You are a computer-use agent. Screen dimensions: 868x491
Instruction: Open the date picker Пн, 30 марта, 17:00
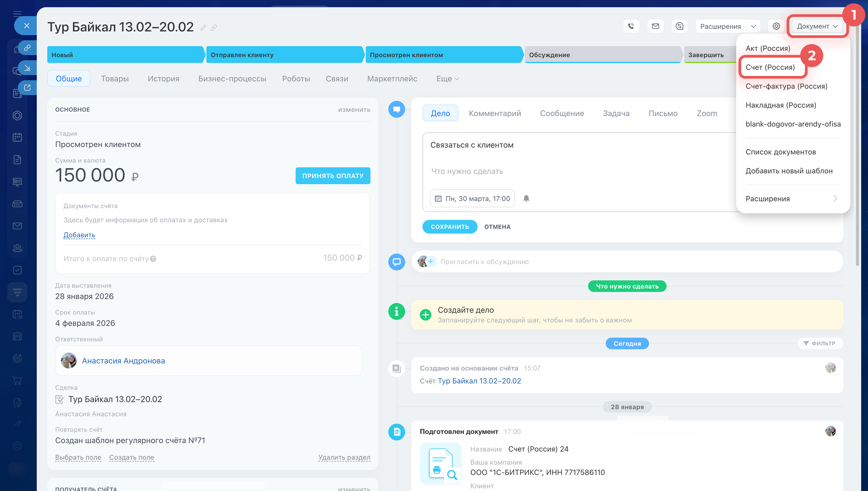[472, 198]
